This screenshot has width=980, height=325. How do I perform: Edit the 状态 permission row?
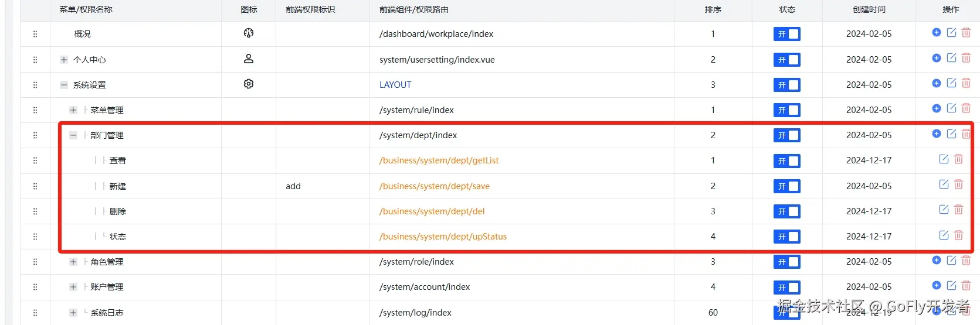pos(944,235)
